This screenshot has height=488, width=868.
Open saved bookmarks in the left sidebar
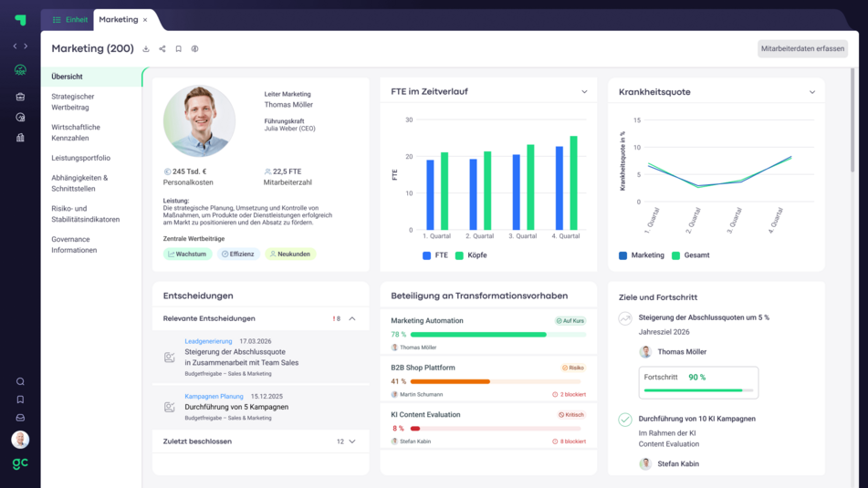[x=20, y=400]
